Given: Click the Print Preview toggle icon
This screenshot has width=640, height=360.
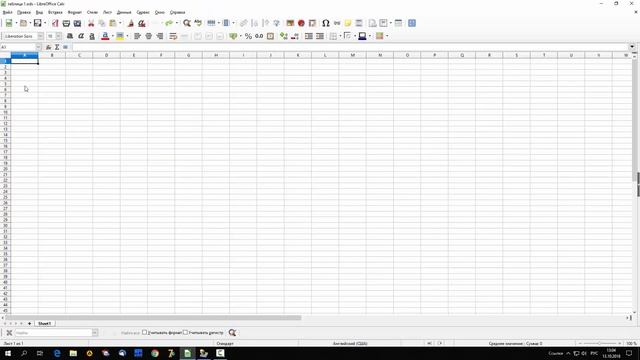Looking at the screenshot, I should pos(77,23).
